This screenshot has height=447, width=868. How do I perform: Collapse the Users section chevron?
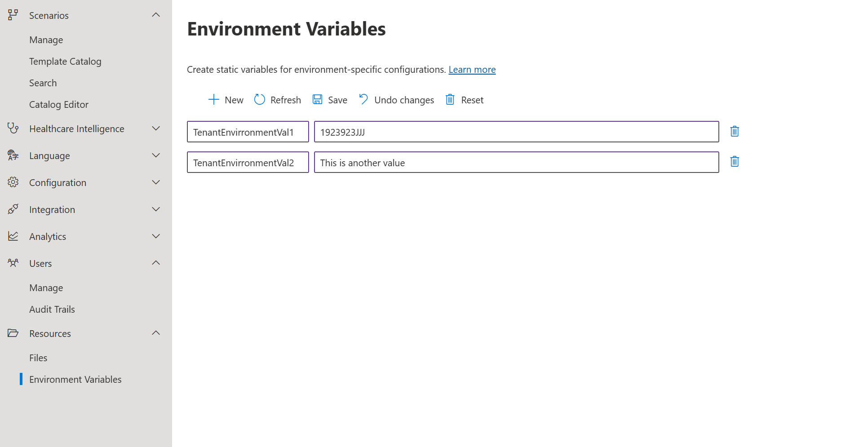[x=156, y=263]
